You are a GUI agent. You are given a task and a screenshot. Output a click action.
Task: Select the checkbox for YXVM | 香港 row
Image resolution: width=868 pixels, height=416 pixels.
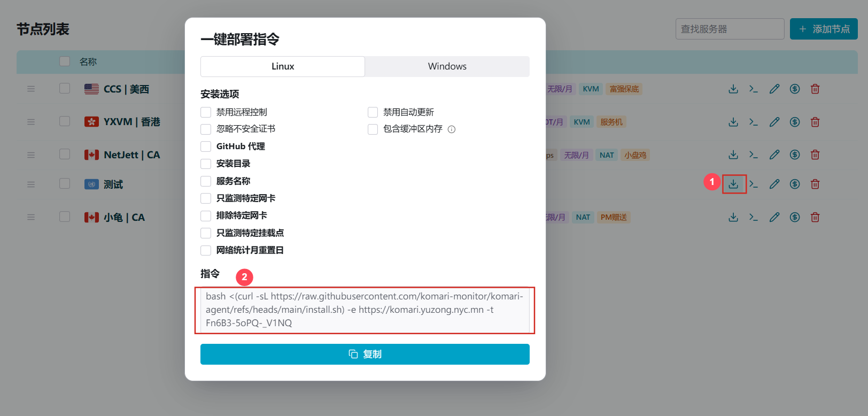tap(65, 121)
